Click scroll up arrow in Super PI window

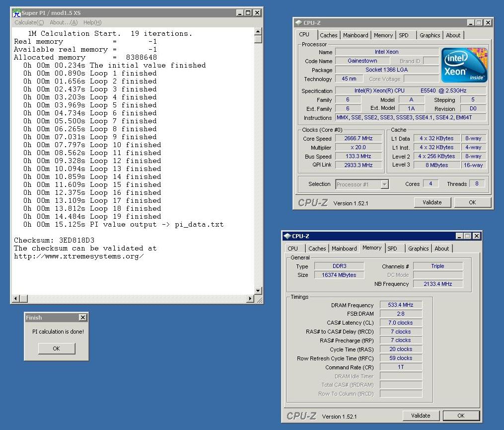tap(258, 31)
